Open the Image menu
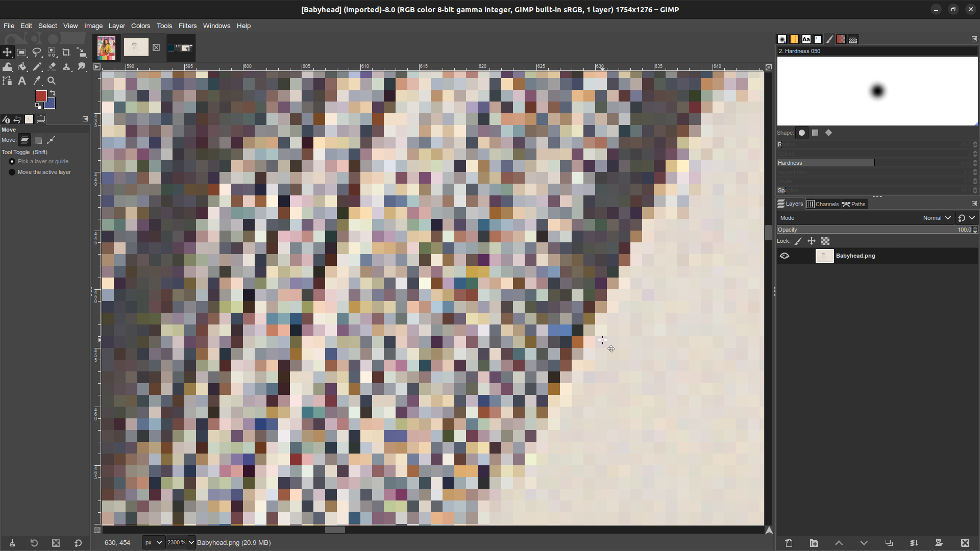The width and height of the screenshot is (980, 551). click(x=93, y=26)
